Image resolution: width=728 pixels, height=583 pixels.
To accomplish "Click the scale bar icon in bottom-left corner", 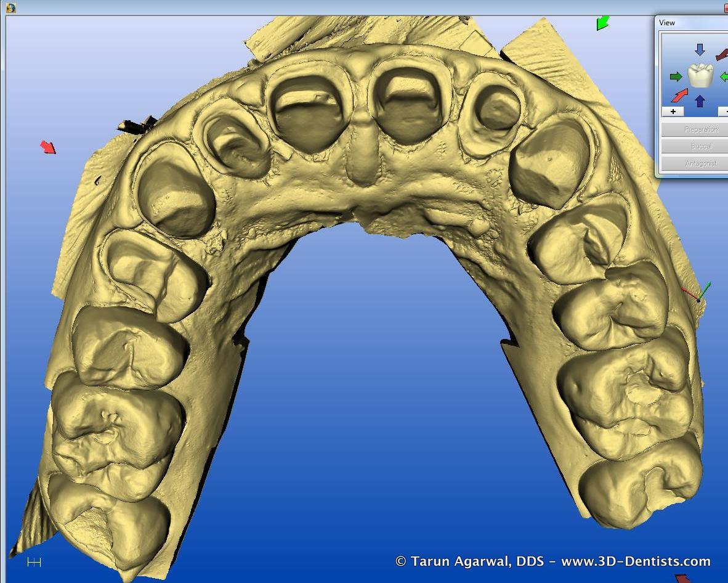I will [34, 562].
